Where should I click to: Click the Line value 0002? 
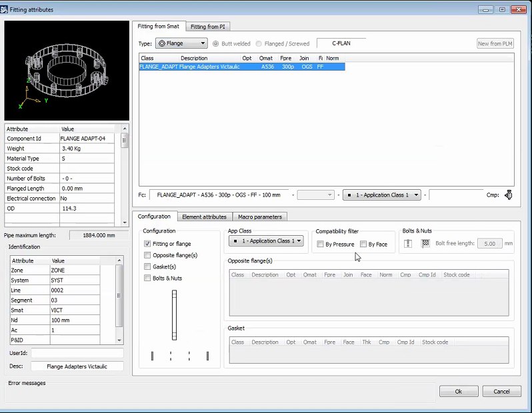tap(75, 290)
